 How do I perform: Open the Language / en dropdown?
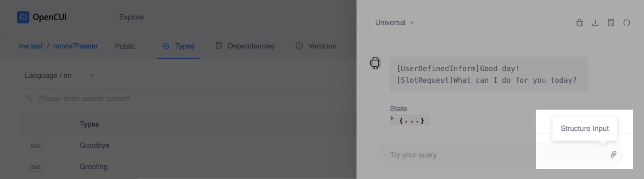59,76
